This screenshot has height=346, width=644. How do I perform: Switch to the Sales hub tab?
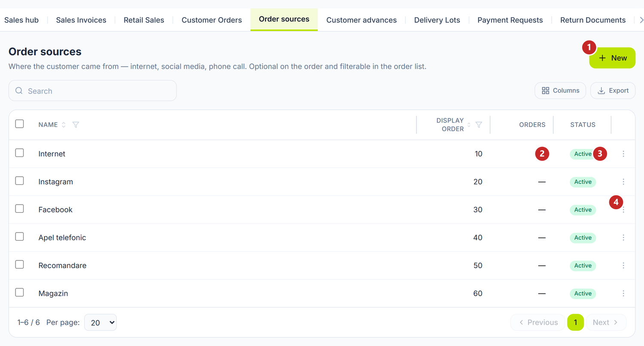[21, 20]
